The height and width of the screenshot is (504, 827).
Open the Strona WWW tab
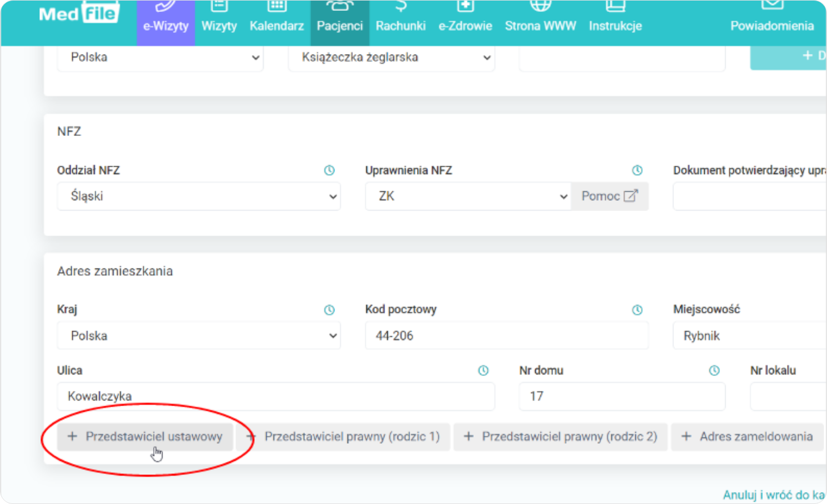[x=540, y=23]
